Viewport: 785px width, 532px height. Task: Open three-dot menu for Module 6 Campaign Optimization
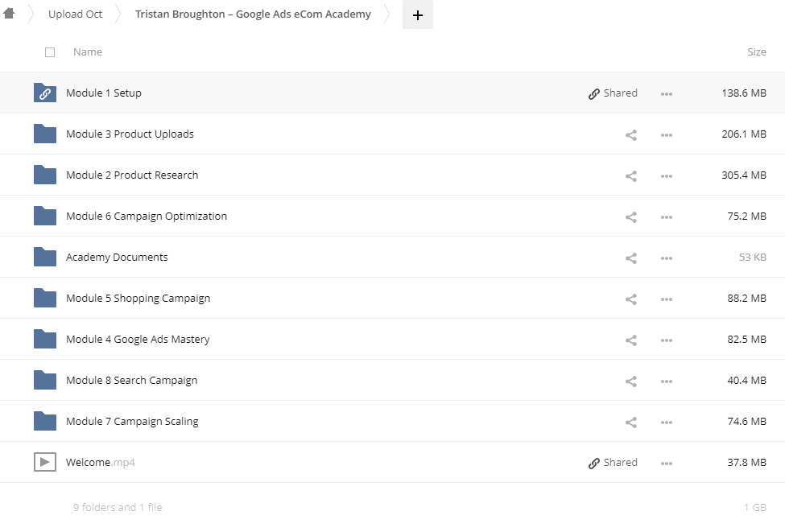click(666, 217)
